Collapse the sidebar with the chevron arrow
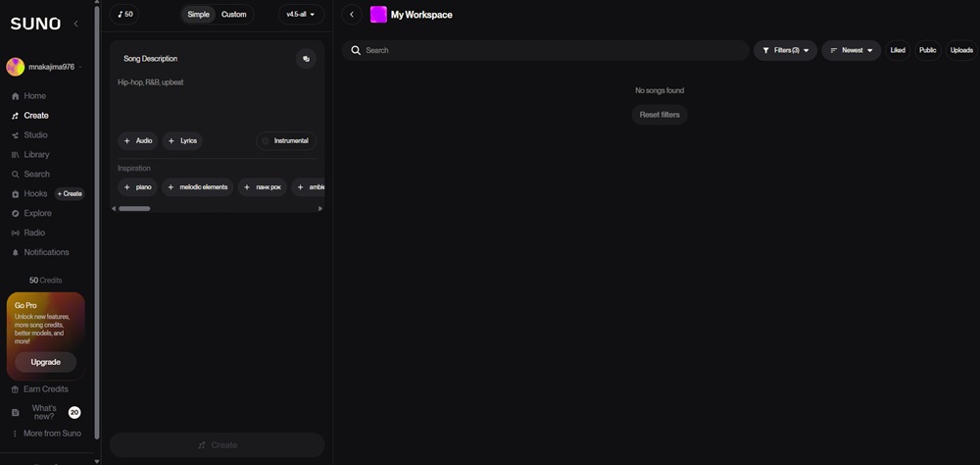Image resolution: width=980 pixels, height=465 pixels. 76,24
